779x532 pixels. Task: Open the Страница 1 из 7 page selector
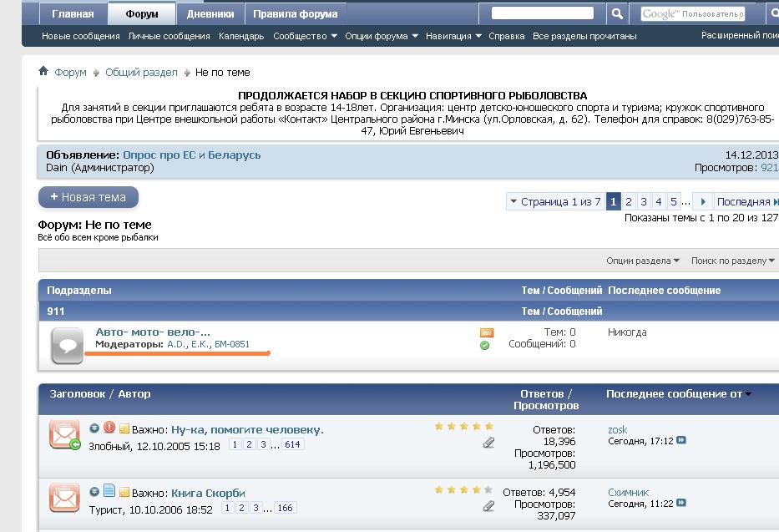click(554, 201)
